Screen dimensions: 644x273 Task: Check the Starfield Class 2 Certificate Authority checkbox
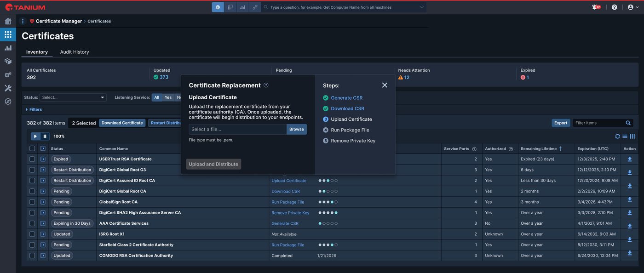(32, 245)
